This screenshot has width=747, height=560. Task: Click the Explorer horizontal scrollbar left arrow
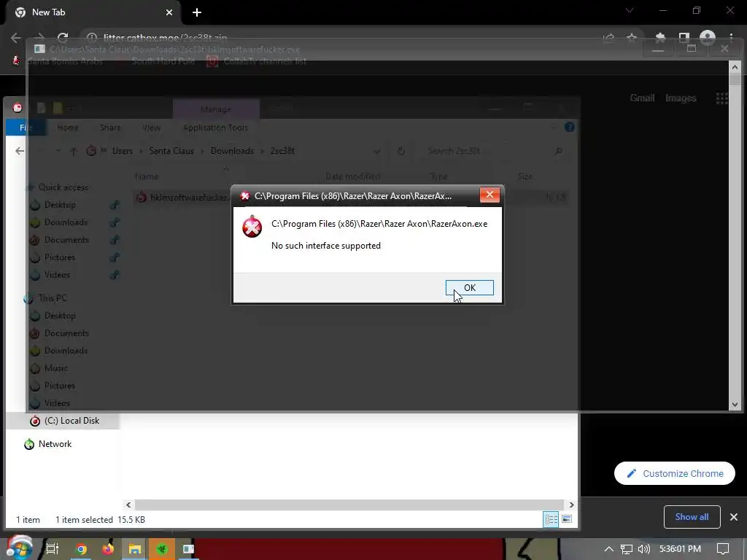(x=128, y=505)
